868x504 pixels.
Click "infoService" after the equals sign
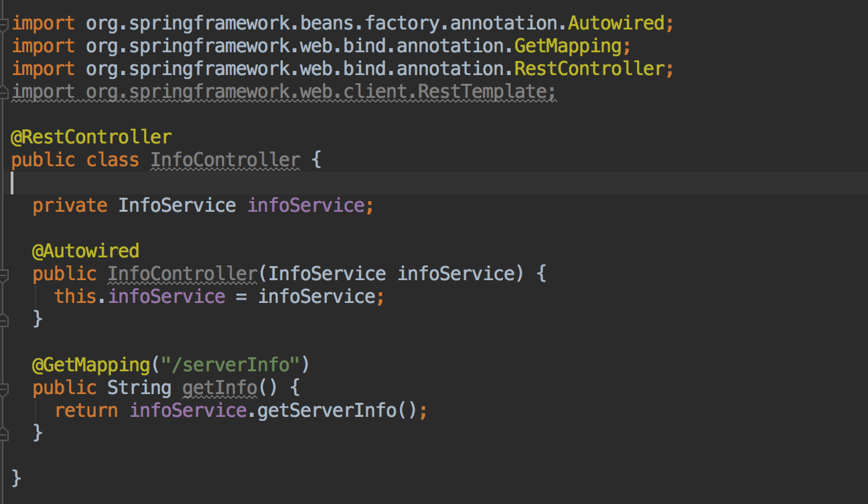click(316, 297)
